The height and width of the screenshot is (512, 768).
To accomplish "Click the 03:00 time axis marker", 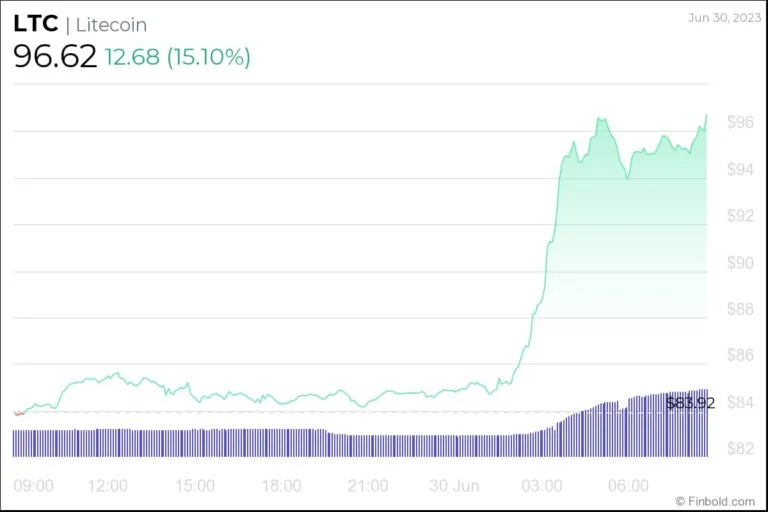I will click(541, 486).
